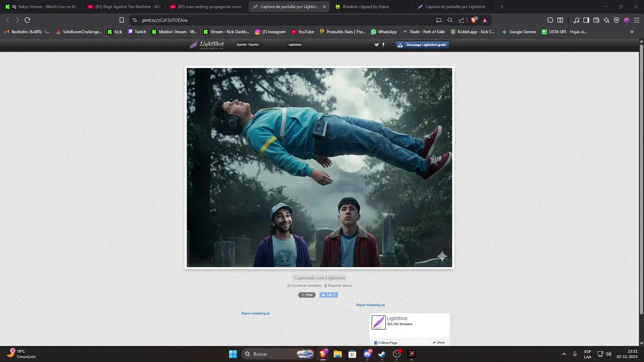Viewport: 644px width, 362px height.
Task: Click the X Post button
Action: pyautogui.click(x=307, y=295)
